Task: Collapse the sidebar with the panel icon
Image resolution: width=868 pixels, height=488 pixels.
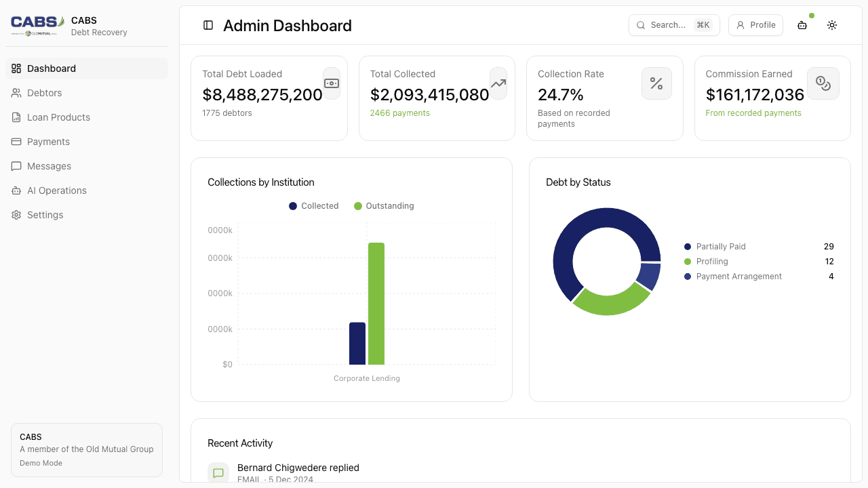Action: 207,25
